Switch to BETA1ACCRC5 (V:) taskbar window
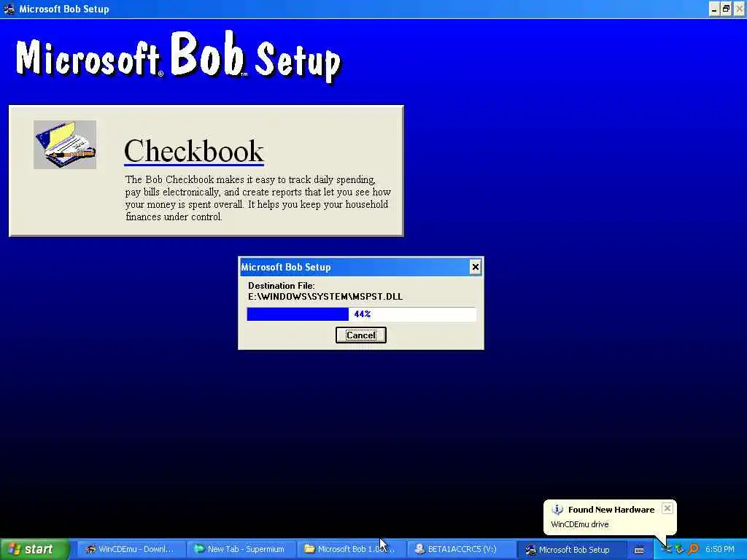 pos(460,549)
